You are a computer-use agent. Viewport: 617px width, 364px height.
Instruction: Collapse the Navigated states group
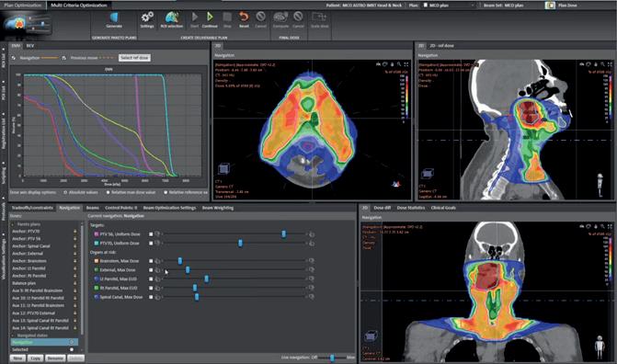[14, 336]
